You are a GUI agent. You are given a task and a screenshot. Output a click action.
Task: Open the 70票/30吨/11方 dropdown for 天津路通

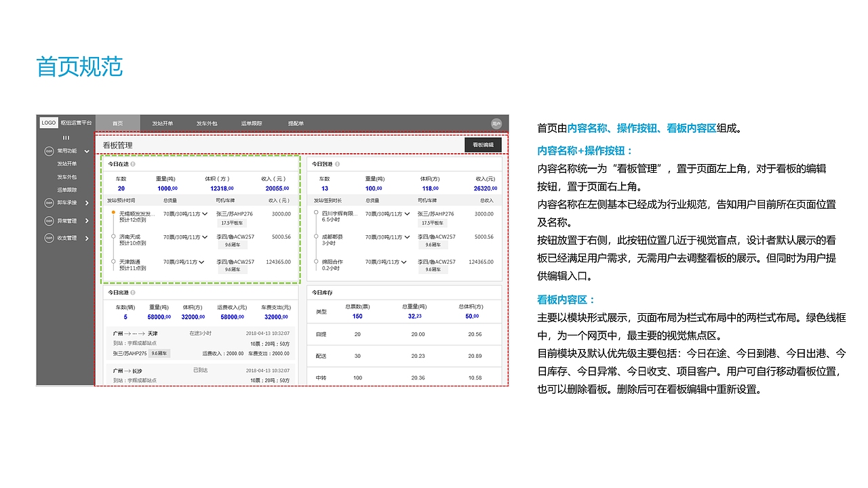click(203, 262)
